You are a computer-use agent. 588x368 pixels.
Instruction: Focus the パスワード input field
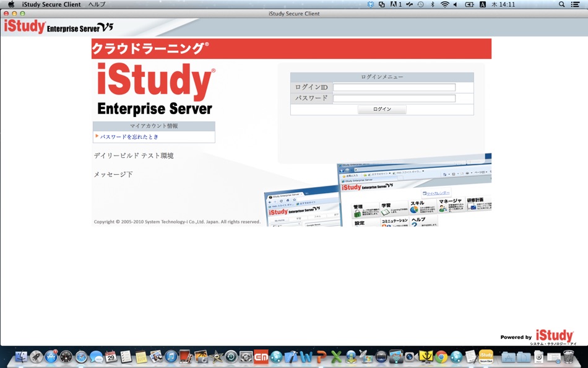[x=394, y=99]
